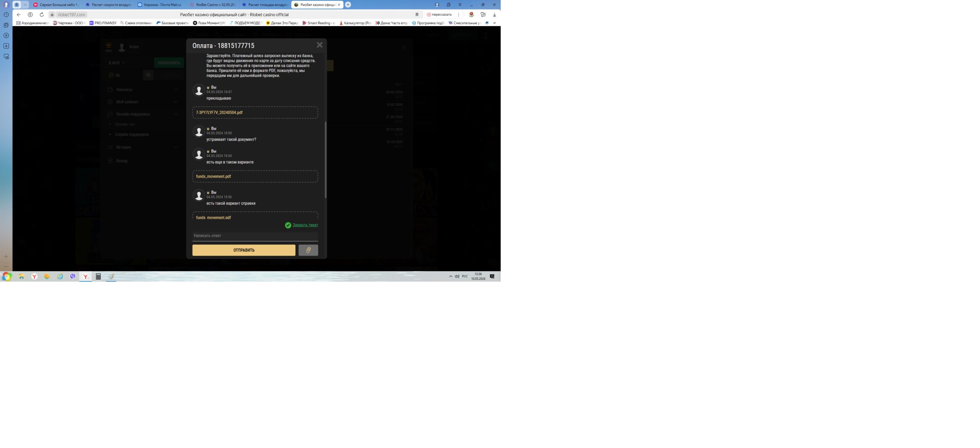Click Закрыть тикет link
The image size is (980, 448).
[x=305, y=225]
